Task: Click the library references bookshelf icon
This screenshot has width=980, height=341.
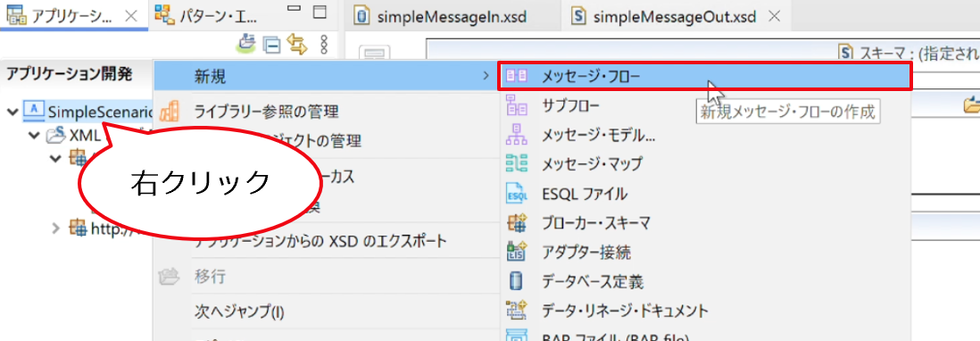Action: click(170, 112)
